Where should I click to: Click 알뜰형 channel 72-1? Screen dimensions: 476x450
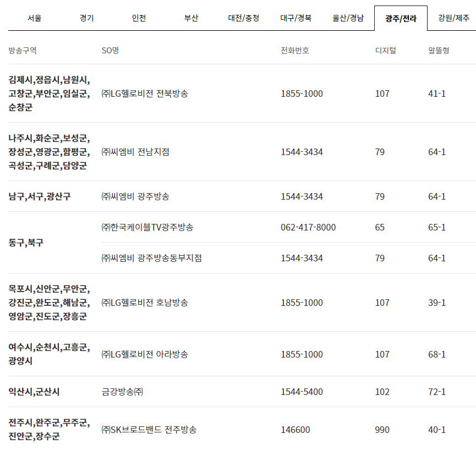click(x=437, y=392)
